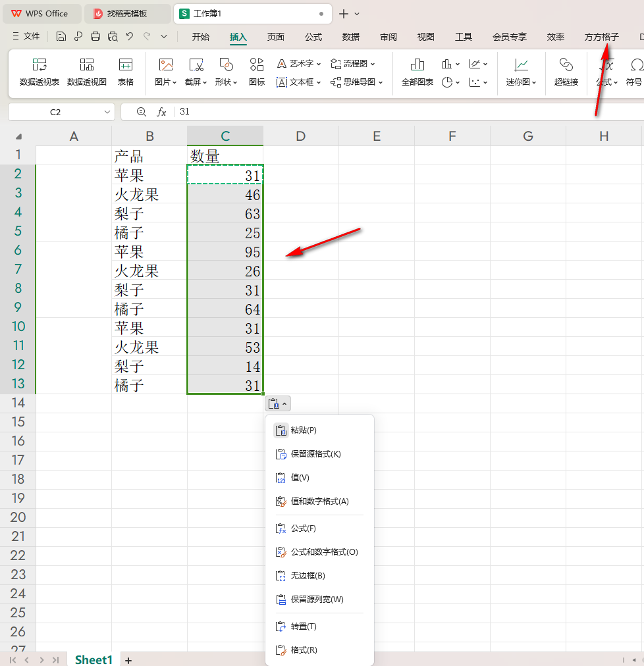
Task: Open the 文件 file menu
Action: tap(26, 37)
